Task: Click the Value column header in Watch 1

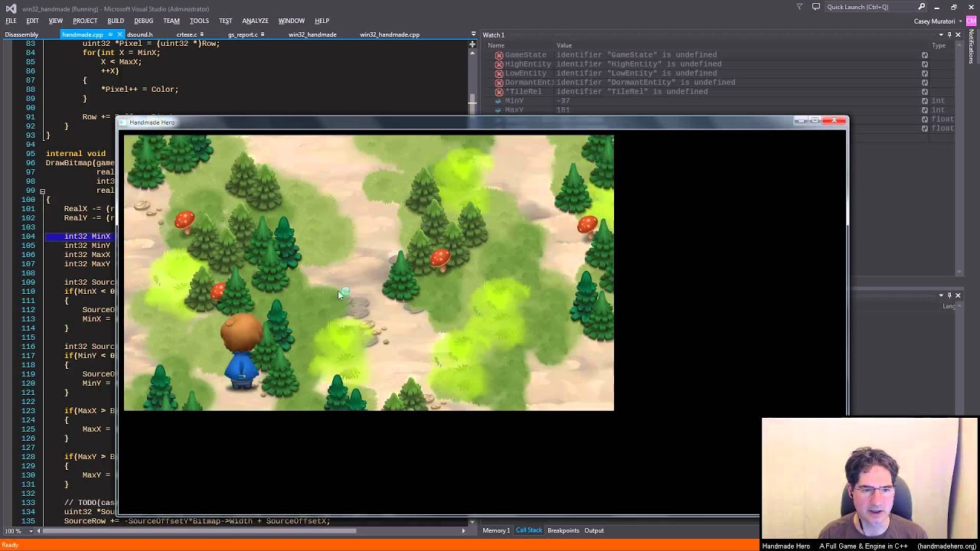Action: click(563, 45)
